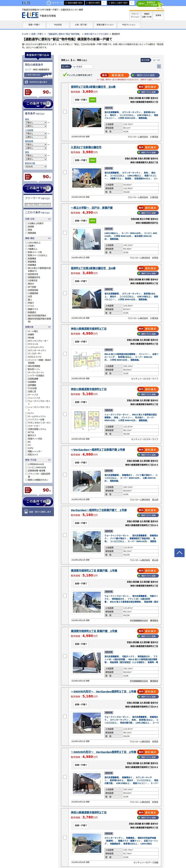186x868 pixels.
Task: Click the map icon in 市区町村を選び直す
Action: [27, 82]
